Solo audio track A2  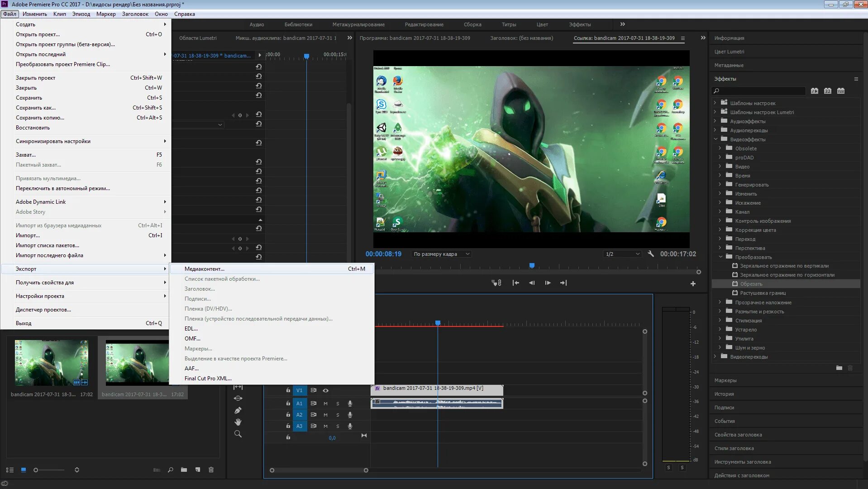[x=338, y=415]
